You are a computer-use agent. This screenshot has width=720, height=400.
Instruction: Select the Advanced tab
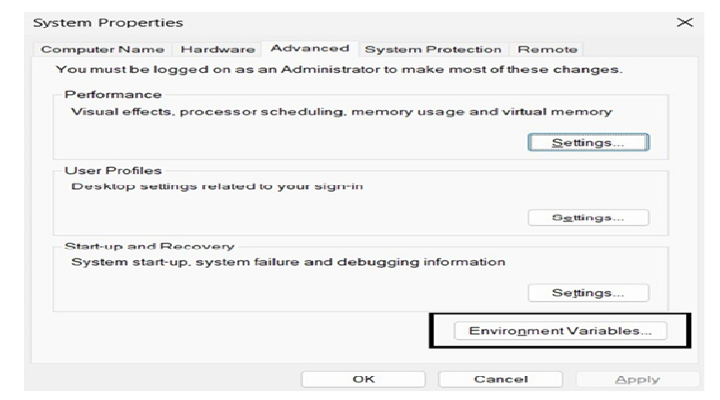pyautogui.click(x=310, y=48)
